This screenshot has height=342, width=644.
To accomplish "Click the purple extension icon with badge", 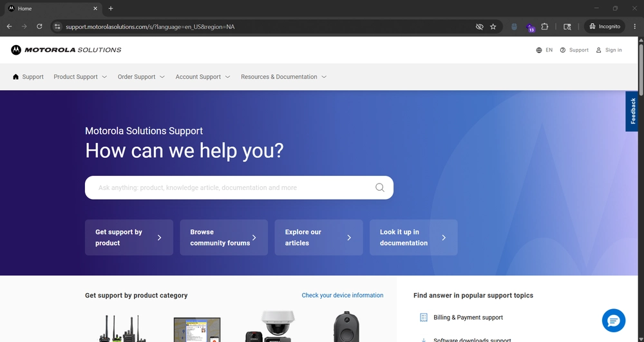I will (530, 27).
